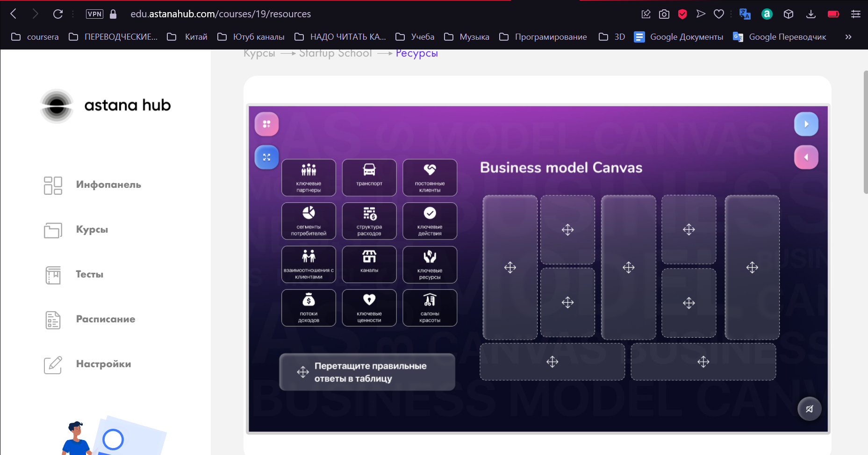Click the astana hub logo
Image resolution: width=868 pixels, height=455 pixels.
[x=106, y=106]
